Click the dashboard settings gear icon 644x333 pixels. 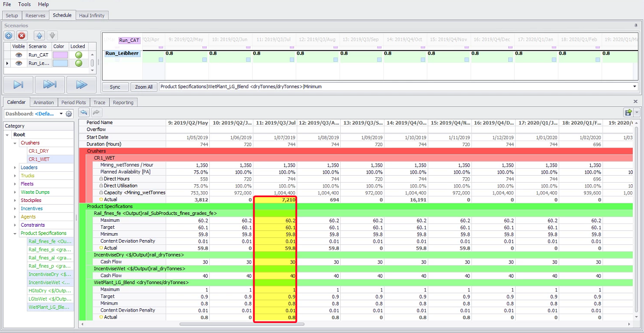(x=69, y=114)
